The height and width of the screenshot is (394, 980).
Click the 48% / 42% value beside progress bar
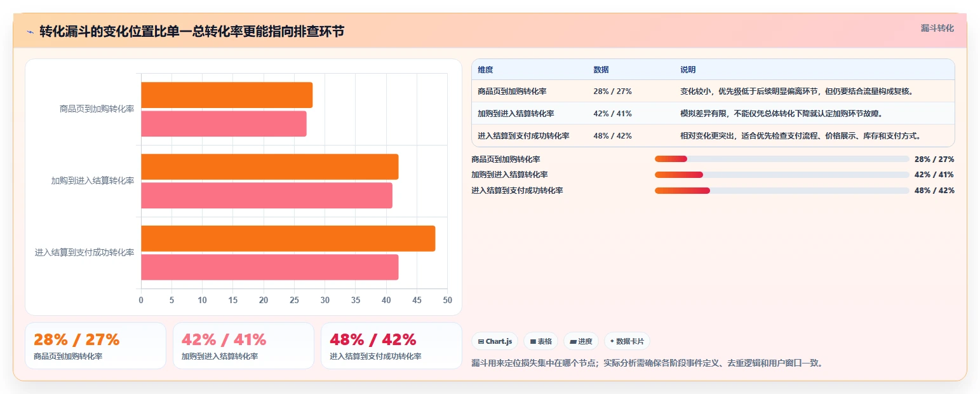pyautogui.click(x=934, y=191)
